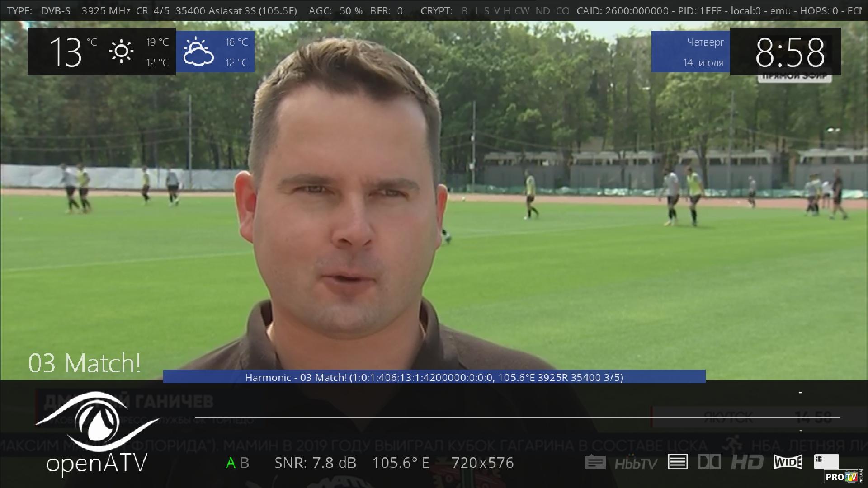
Task: Click the smartcard crypt icon
Action: [x=826, y=462]
